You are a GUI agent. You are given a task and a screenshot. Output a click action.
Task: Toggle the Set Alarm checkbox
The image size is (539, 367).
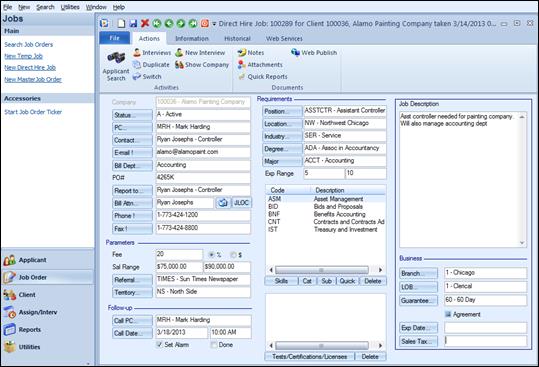pos(159,344)
